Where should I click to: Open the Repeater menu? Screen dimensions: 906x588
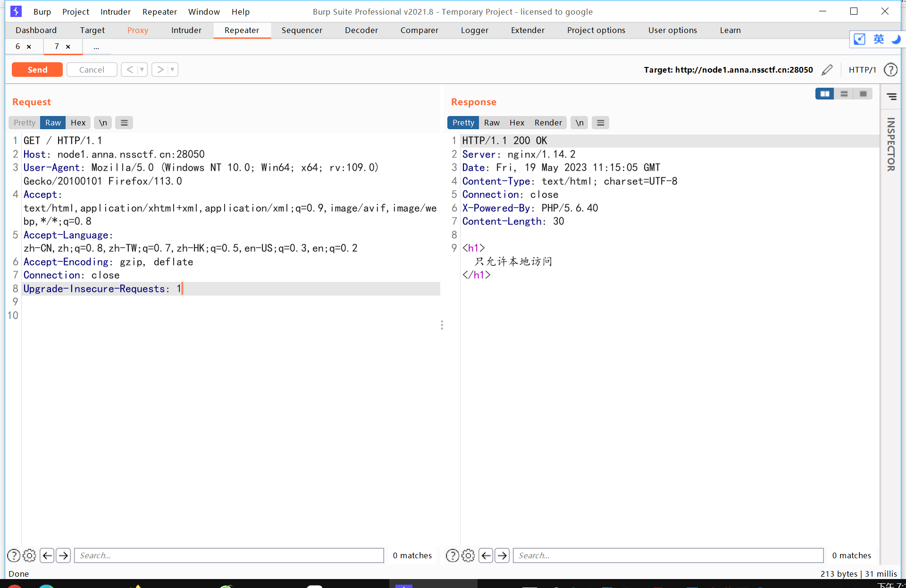point(159,12)
